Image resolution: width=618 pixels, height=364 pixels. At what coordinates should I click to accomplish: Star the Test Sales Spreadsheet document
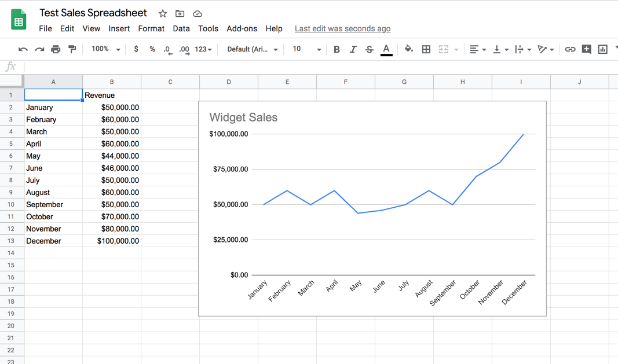point(162,14)
